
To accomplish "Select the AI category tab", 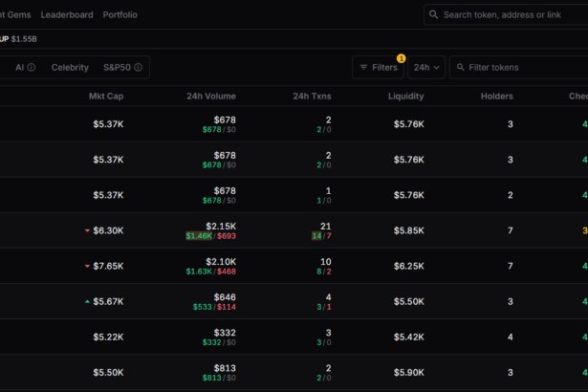I will 19,67.
